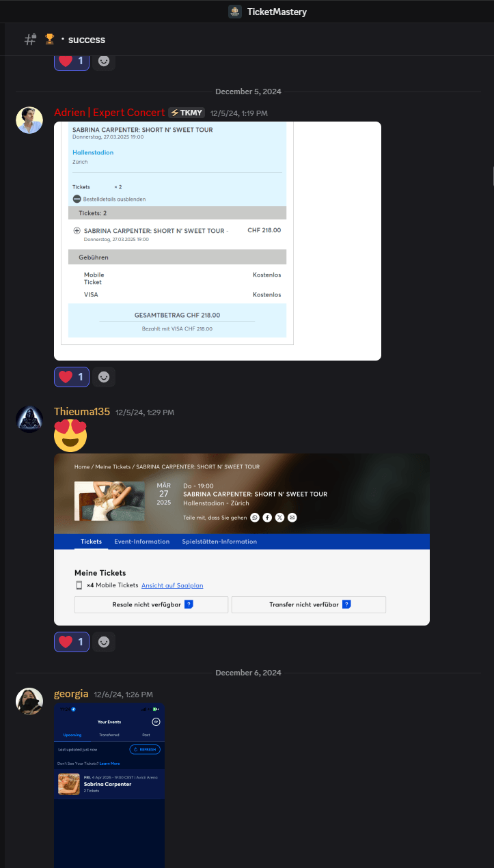Open Adrien's profile avatar
The width and height of the screenshot is (494, 868).
coord(29,120)
